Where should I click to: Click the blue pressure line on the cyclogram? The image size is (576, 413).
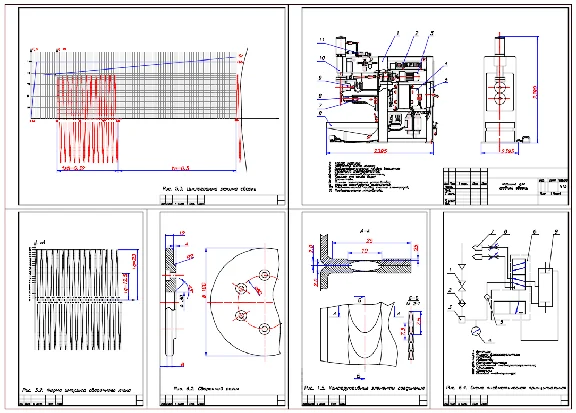pyautogui.click(x=136, y=65)
